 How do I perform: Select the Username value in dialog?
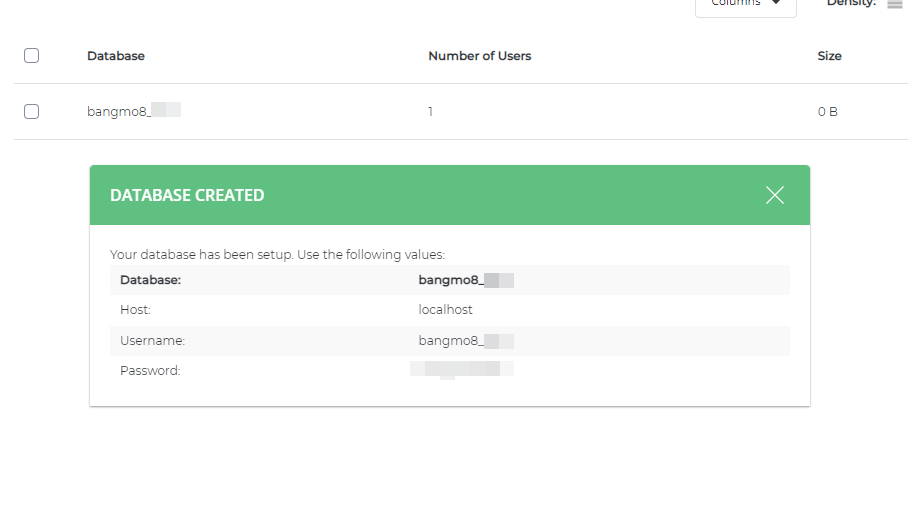[466, 340]
